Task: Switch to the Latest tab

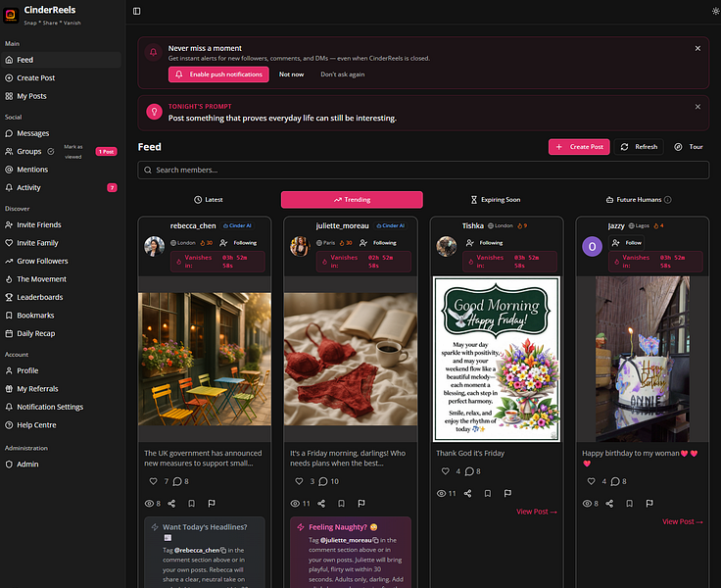Action: click(x=209, y=200)
